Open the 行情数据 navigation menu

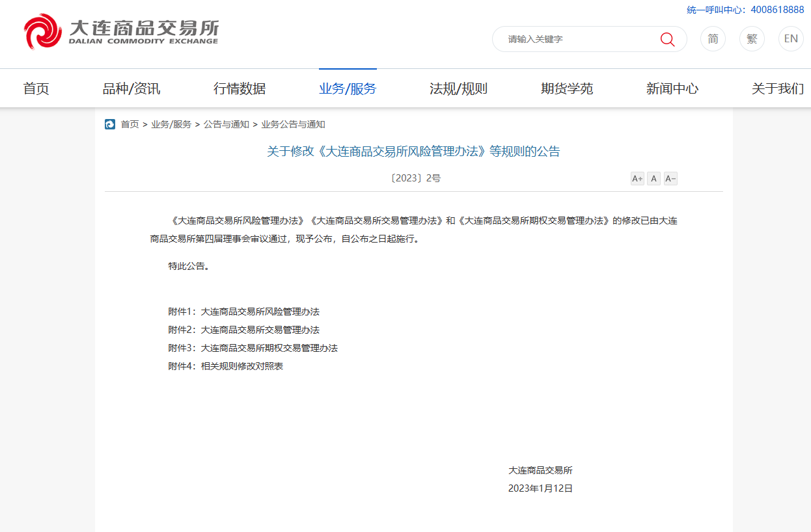coord(240,89)
